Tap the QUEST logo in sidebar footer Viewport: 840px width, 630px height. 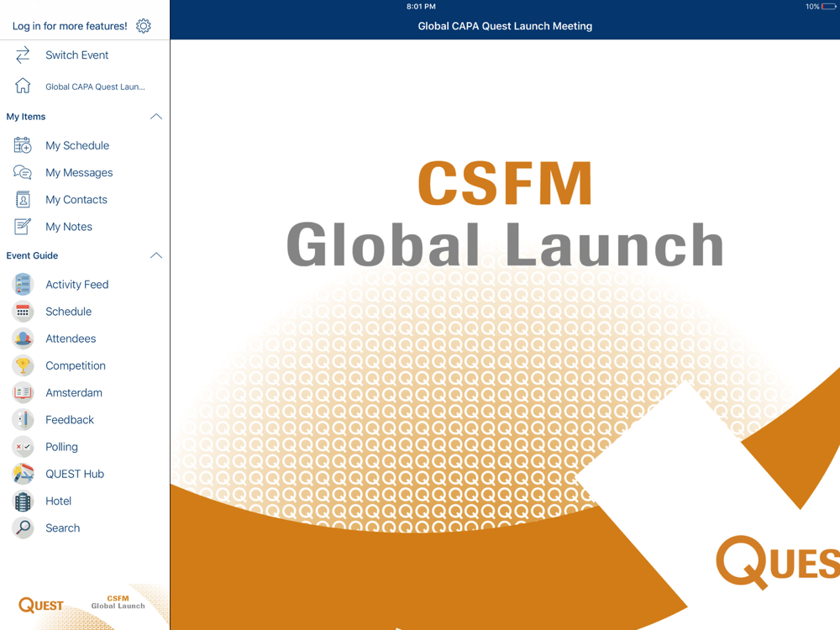(x=40, y=605)
